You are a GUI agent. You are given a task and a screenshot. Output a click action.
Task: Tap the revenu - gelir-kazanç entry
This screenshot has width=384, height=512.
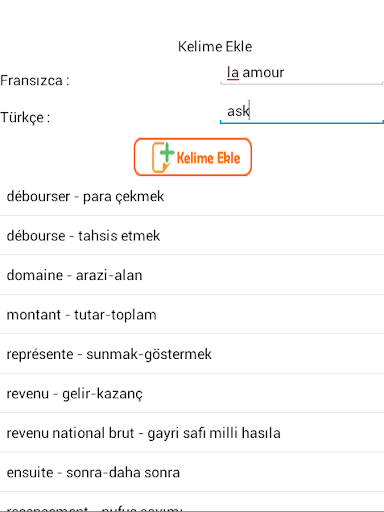(192, 393)
